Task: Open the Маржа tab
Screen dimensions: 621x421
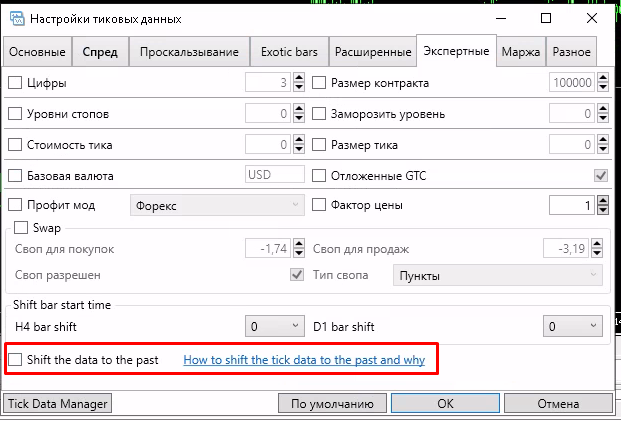Action: pyautogui.click(x=521, y=52)
